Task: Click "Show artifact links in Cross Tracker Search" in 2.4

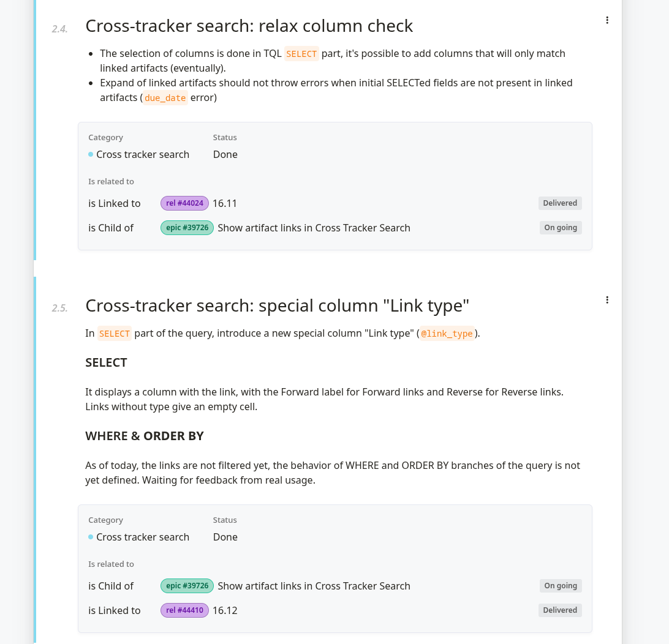Action: (314, 228)
